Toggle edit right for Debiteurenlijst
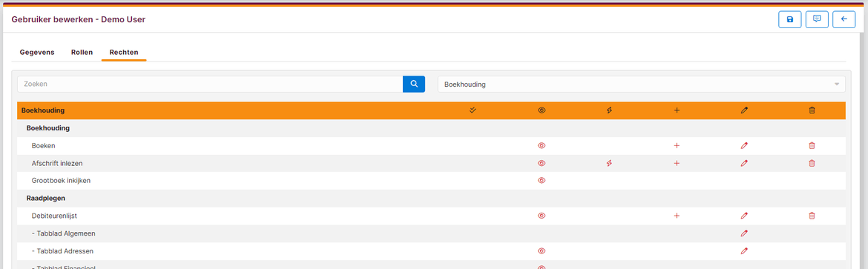Image resolution: width=868 pixels, height=269 pixels. 744,216
